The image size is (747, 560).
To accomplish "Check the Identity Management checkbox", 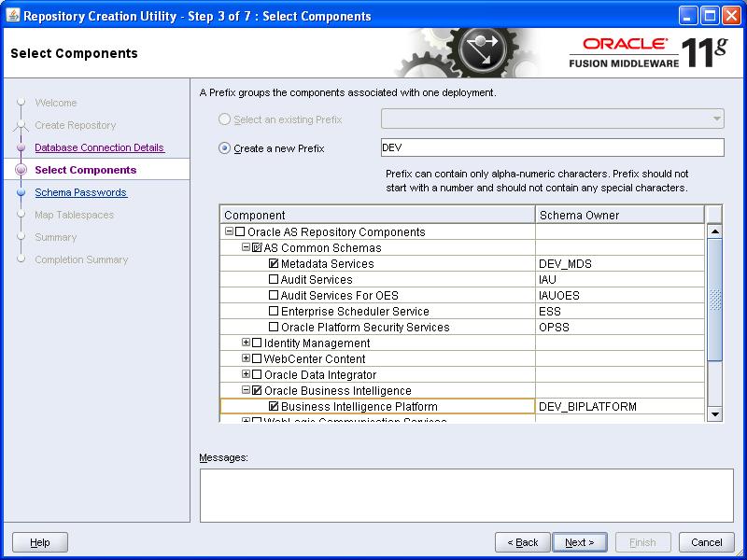I will tap(257, 343).
